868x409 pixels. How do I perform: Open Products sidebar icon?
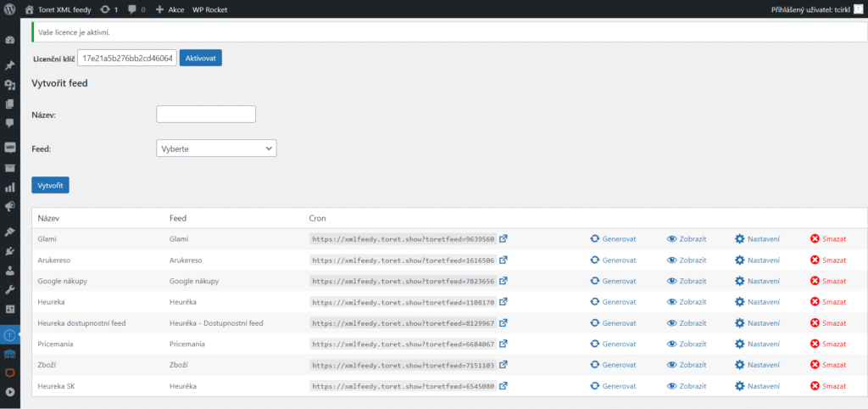tap(9, 168)
